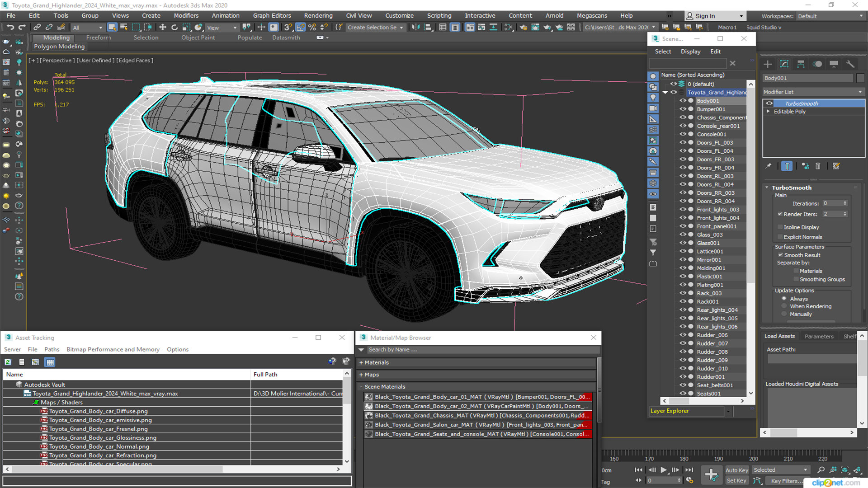The image size is (868, 488).
Task: Expand Maps section in Material/Map Browser
Action: point(361,375)
